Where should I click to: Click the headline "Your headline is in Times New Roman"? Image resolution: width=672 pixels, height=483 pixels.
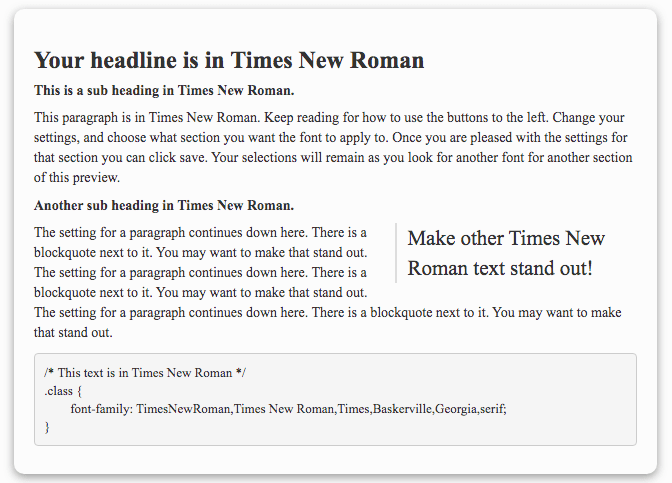(229, 60)
